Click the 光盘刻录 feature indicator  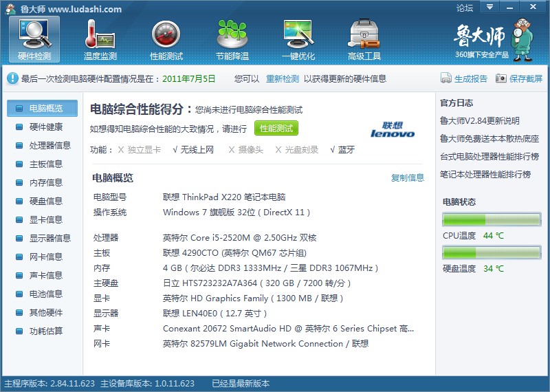pyautogui.click(x=297, y=150)
